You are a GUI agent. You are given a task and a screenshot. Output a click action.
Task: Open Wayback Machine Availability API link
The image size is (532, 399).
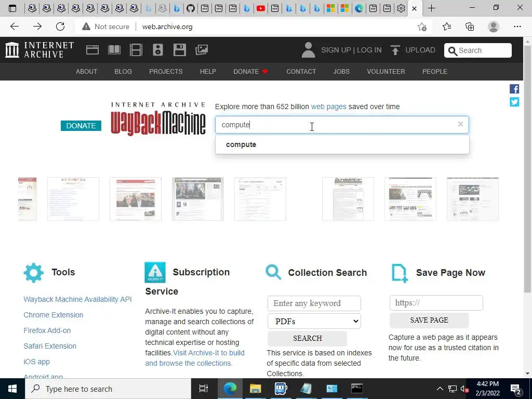[x=77, y=299]
